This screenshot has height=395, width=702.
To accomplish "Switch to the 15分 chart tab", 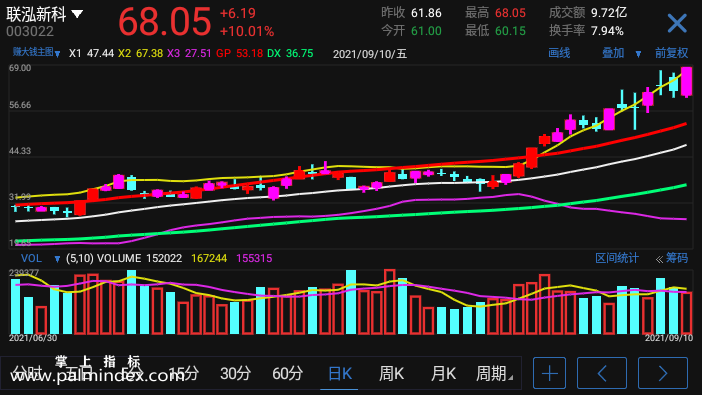I will 184,373.
